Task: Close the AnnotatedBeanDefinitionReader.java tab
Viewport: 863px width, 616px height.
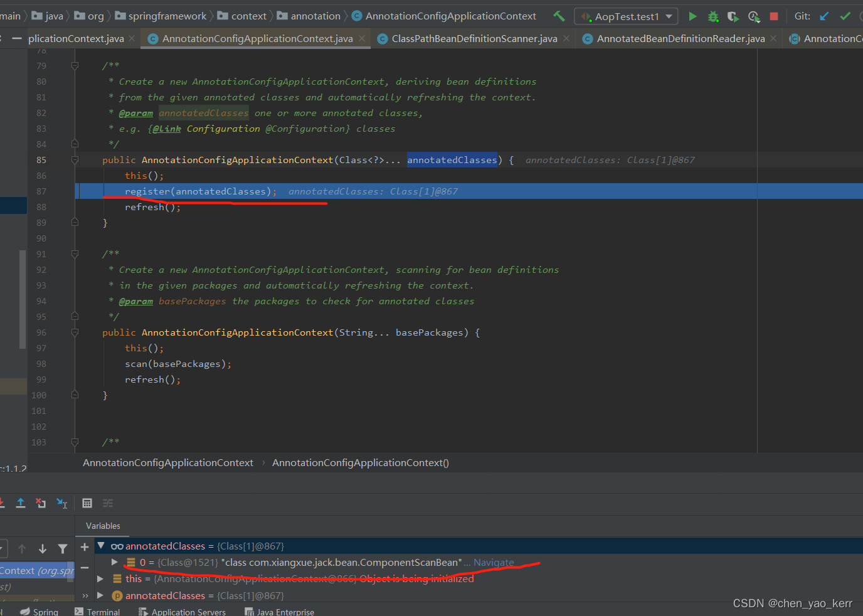Action: 773,39
